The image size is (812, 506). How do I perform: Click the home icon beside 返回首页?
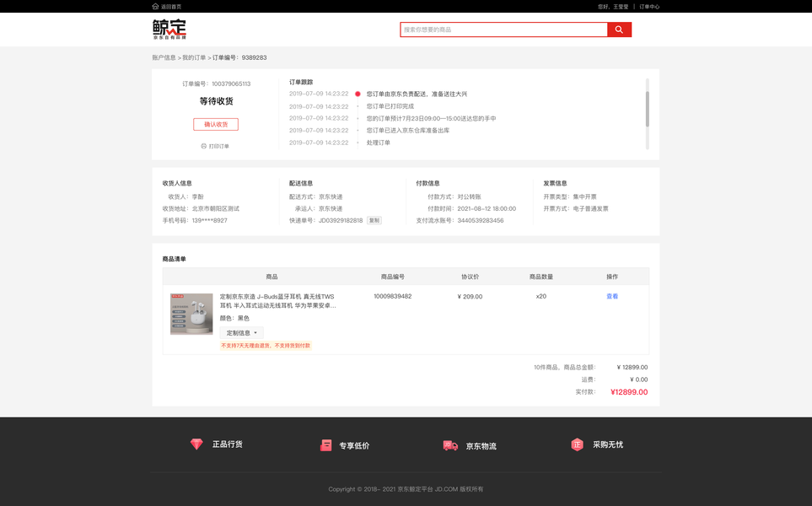[x=155, y=6]
